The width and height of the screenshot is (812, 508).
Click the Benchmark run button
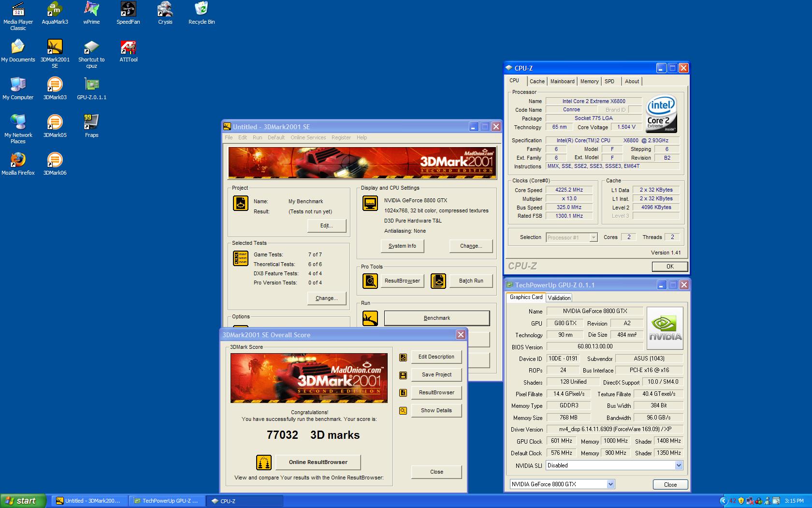tap(437, 318)
